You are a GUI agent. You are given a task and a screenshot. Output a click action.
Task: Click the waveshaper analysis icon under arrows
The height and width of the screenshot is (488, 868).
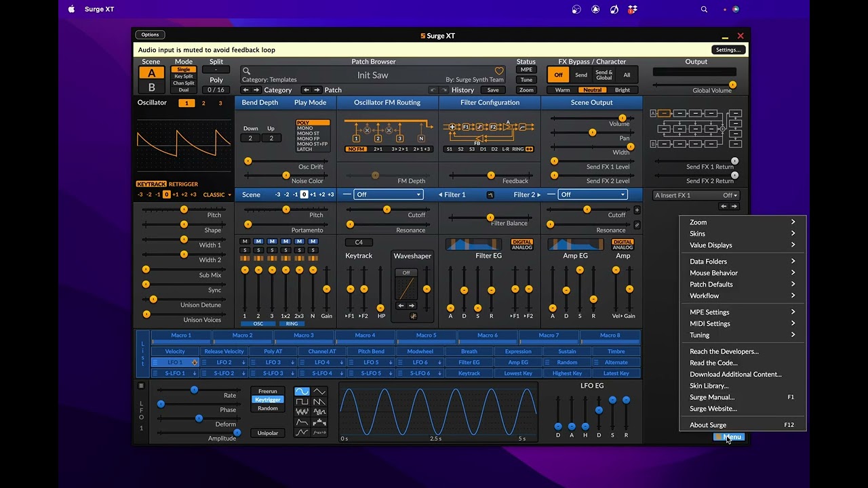click(413, 317)
